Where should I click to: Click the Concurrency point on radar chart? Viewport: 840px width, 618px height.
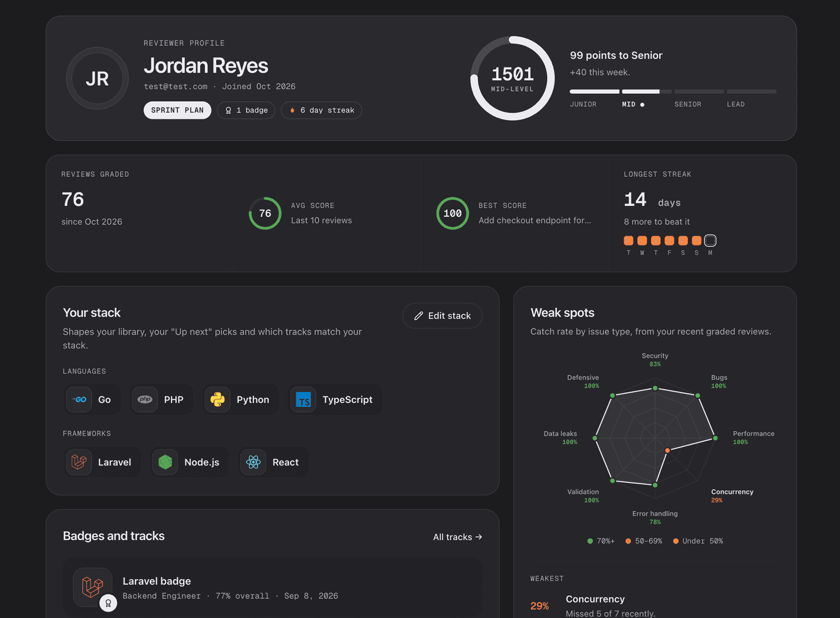[667, 450]
